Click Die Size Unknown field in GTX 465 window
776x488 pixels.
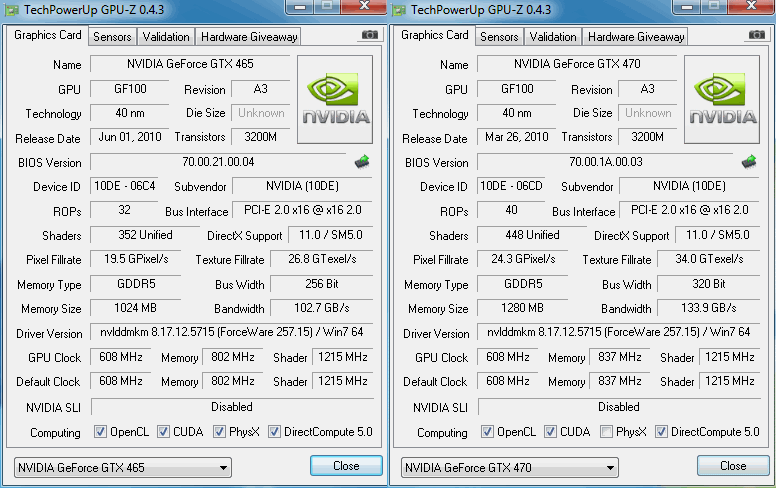(x=261, y=113)
